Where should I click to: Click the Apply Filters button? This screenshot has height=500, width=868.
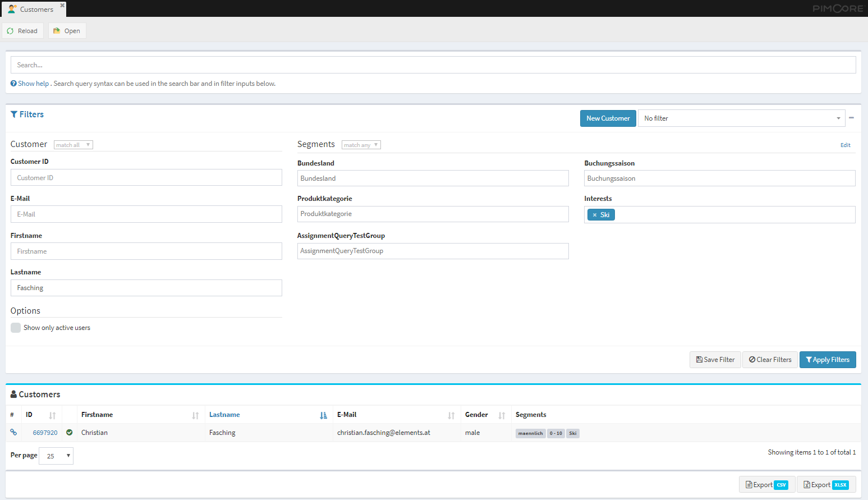tap(827, 360)
